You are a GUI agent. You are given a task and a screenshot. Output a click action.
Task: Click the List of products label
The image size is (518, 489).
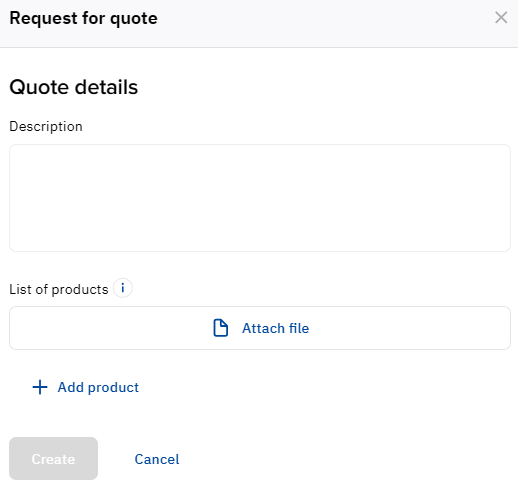(59, 289)
